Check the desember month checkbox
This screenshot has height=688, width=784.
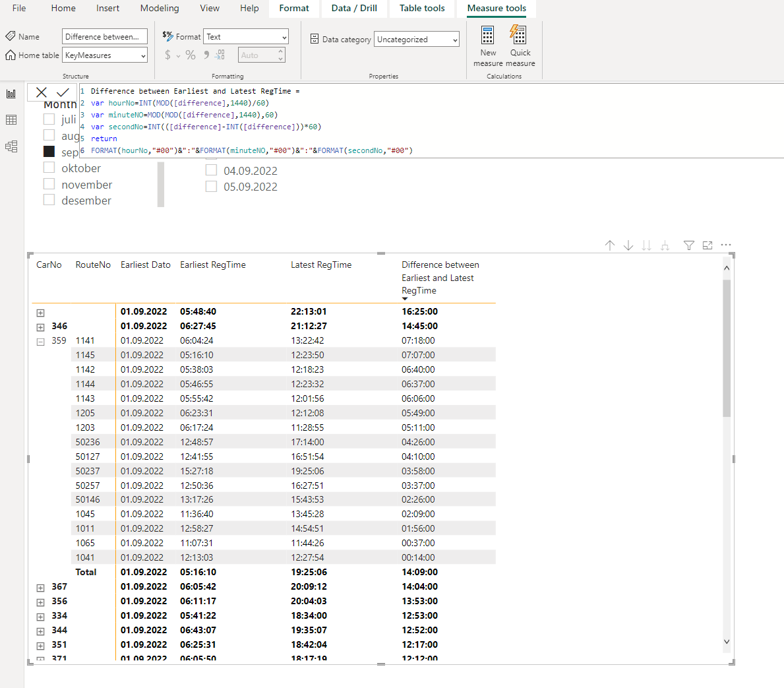point(49,200)
